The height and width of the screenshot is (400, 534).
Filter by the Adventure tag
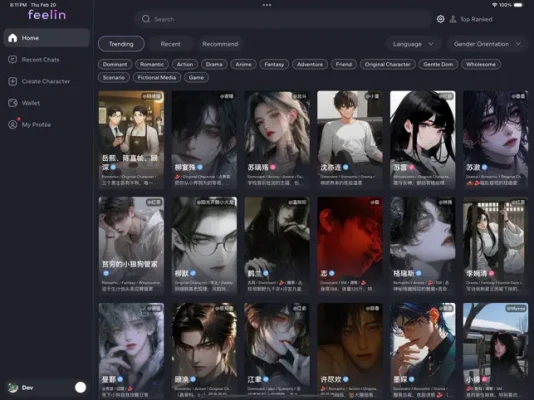(x=310, y=64)
